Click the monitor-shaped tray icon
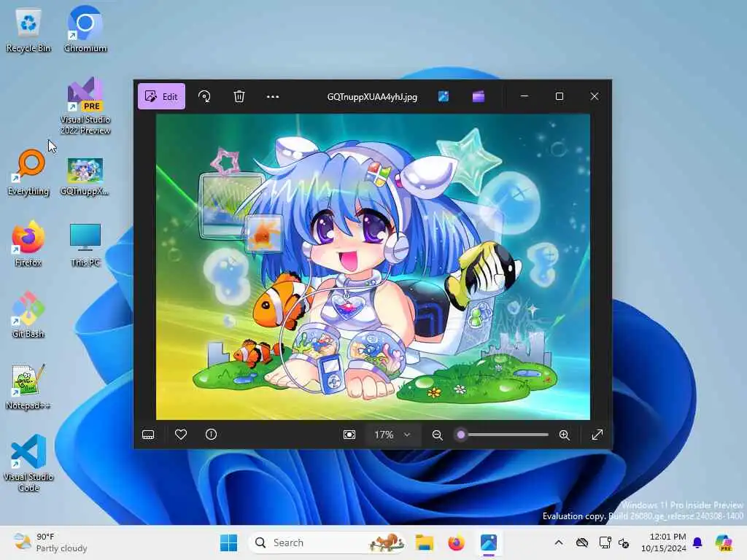Image resolution: width=747 pixels, height=560 pixels. (605, 542)
